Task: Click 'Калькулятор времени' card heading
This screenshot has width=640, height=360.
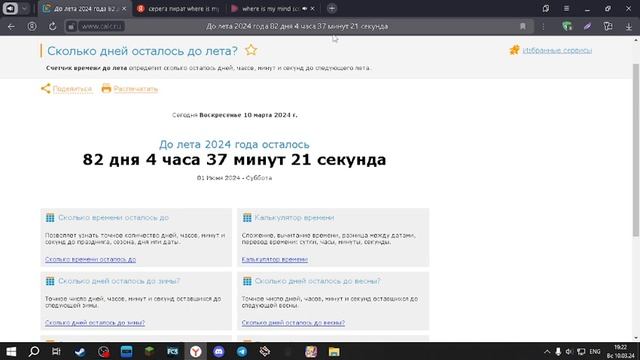Action: pos(294,218)
